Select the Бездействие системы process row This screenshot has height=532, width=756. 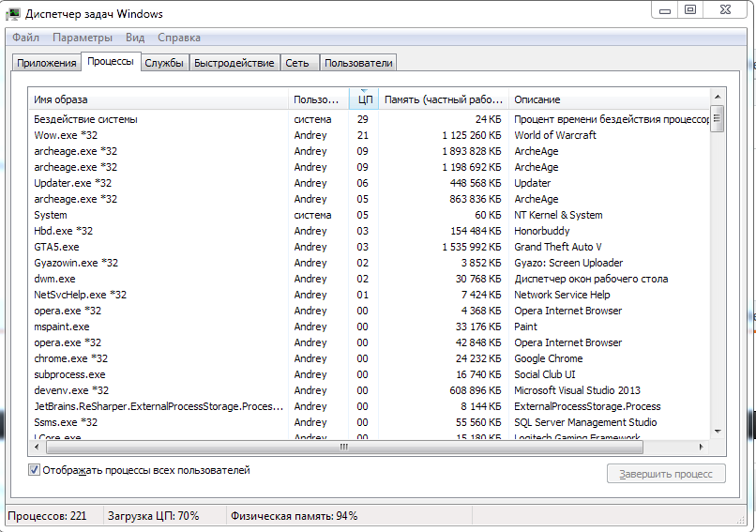pos(370,119)
